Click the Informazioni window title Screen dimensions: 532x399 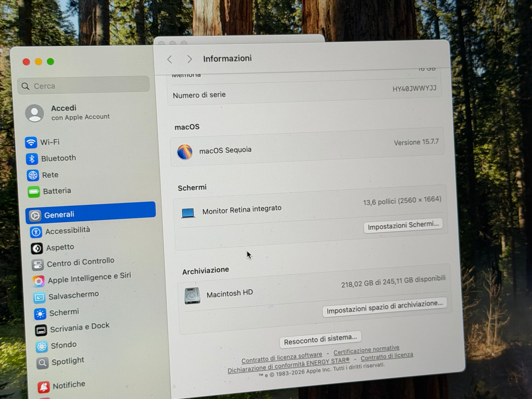pyautogui.click(x=228, y=59)
